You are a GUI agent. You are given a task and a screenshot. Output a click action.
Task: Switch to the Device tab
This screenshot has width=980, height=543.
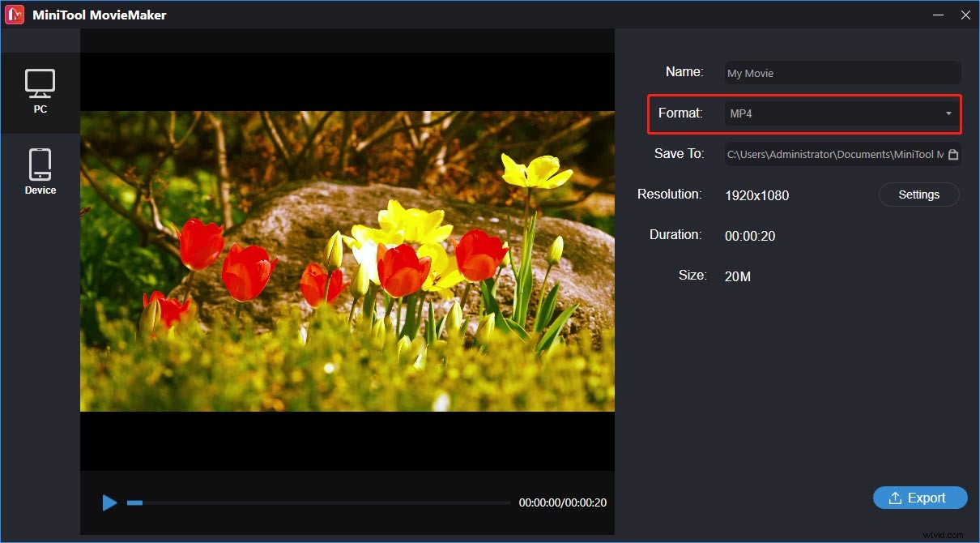pos(40,170)
